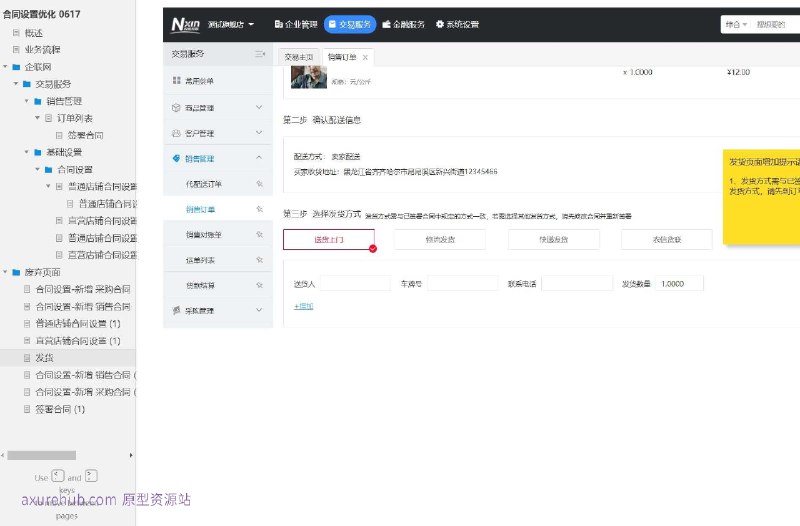Click the +增加 link
800x526 pixels.
pos(304,306)
